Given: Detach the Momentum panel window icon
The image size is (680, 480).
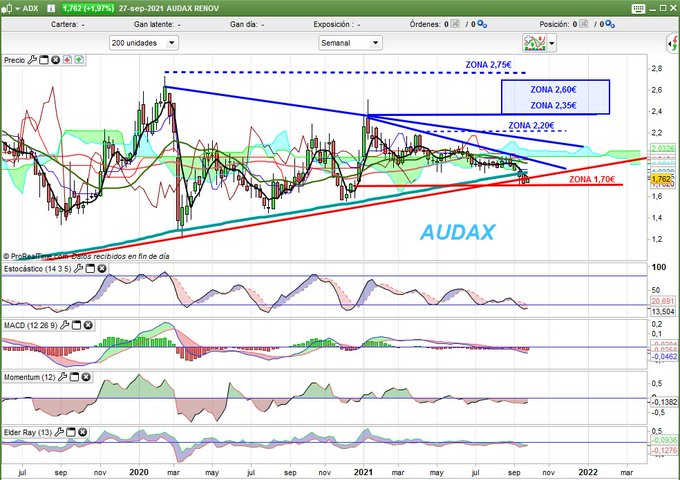Looking at the screenshot, I should [74, 377].
